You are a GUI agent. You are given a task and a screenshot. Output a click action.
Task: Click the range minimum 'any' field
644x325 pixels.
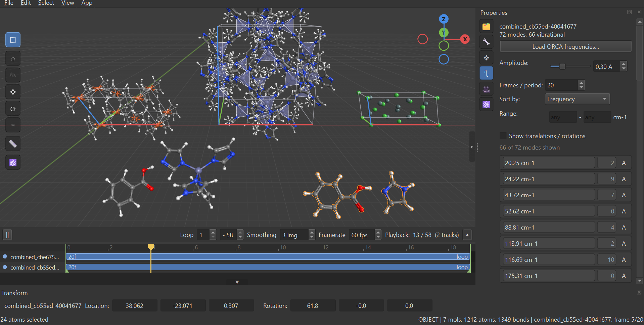tap(563, 117)
